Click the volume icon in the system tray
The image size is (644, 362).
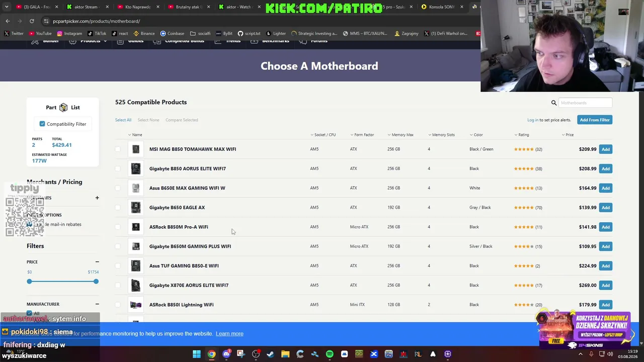(x=610, y=354)
